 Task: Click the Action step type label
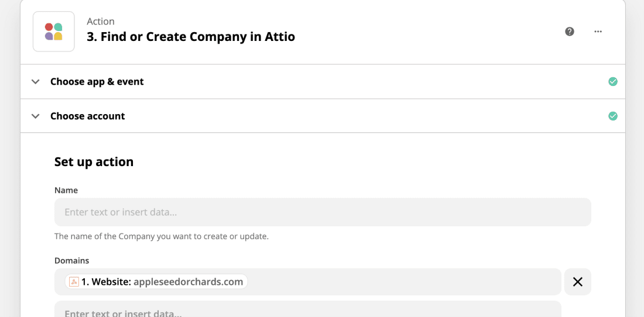pyautogui.click(x=101, y=21)
